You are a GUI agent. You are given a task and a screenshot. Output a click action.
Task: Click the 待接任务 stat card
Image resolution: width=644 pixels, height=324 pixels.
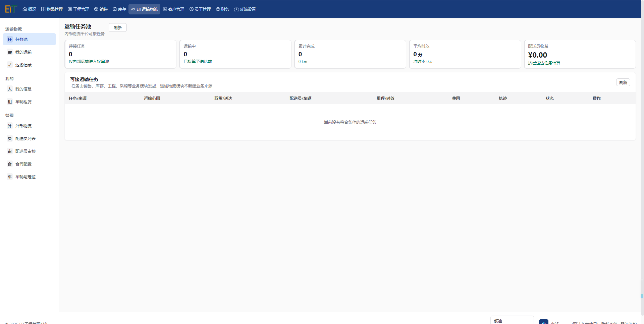pyautogui.click(x=120, y=54)
